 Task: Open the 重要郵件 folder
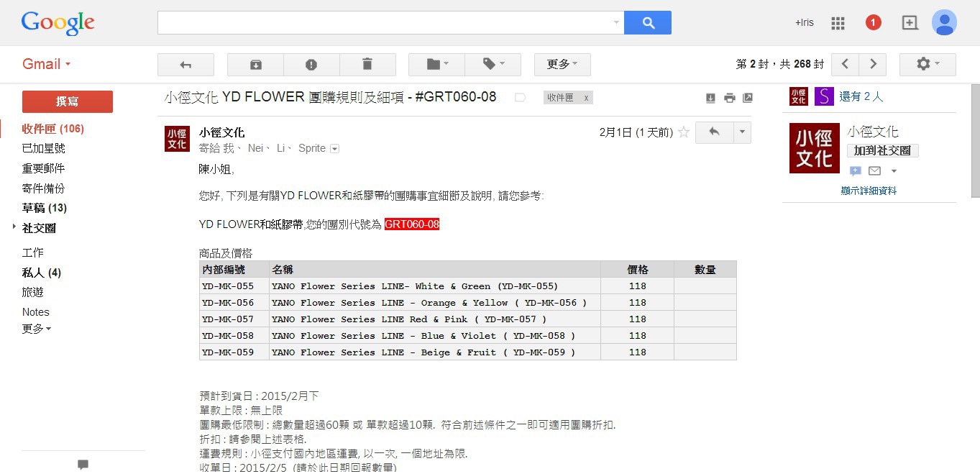[44, 168]
